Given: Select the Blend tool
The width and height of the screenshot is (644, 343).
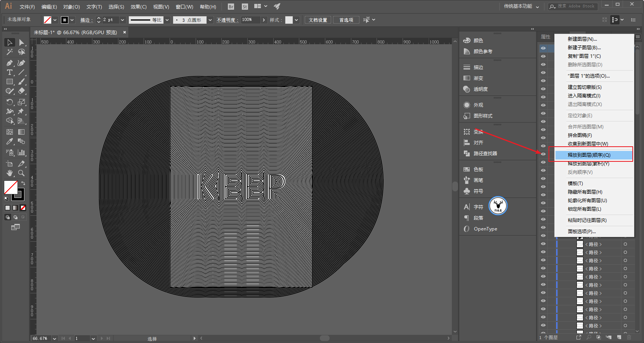Looking at the screenshot, I should (22, 142).
